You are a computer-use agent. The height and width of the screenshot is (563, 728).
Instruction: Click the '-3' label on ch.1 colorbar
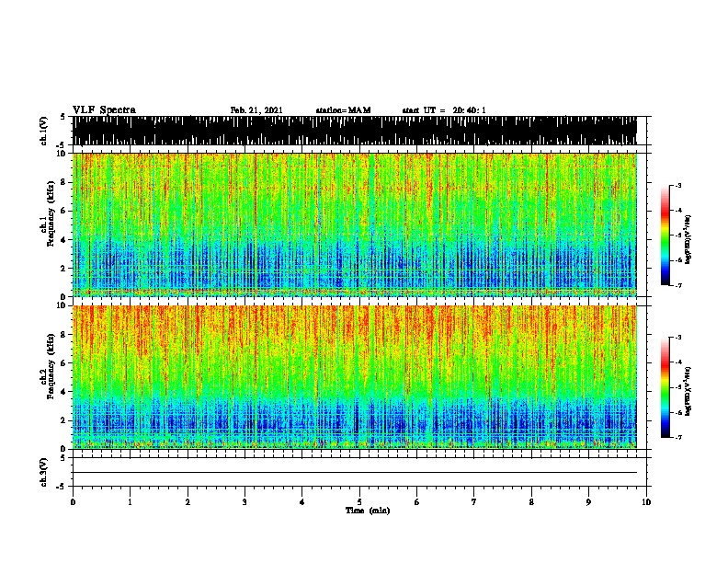678,186
